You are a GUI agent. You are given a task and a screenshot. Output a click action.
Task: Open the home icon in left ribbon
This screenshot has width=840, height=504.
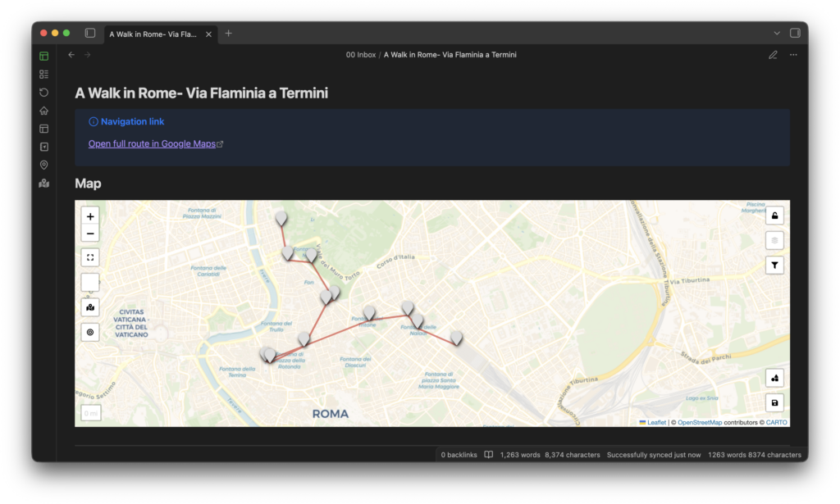pos(44,111)
